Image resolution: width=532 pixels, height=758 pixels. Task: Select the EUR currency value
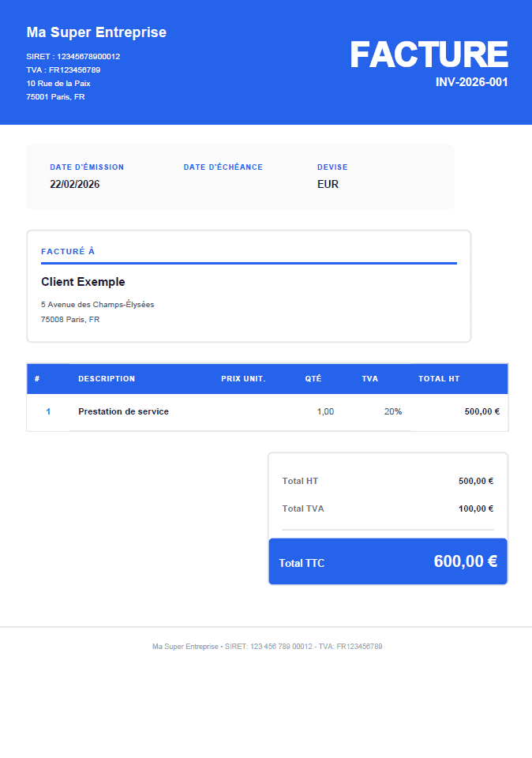coord(328,184)
